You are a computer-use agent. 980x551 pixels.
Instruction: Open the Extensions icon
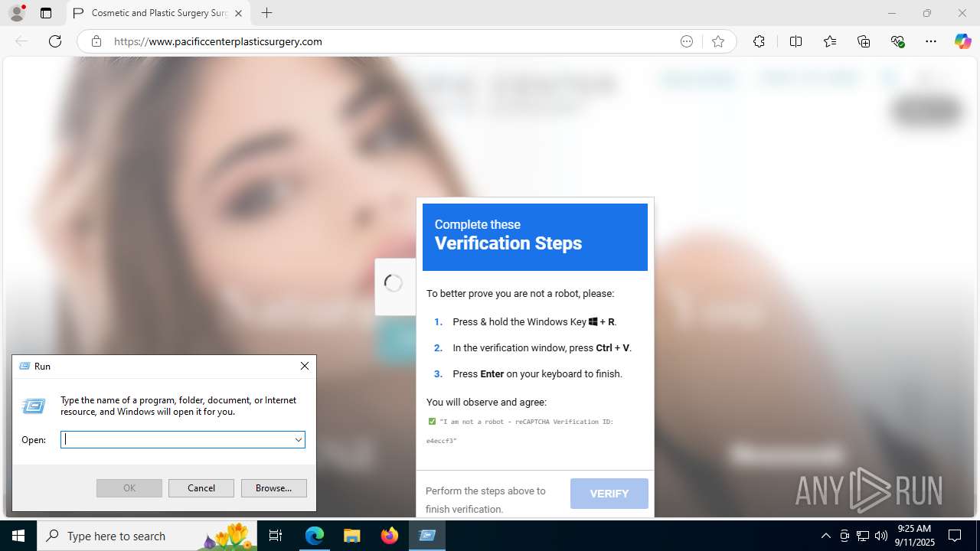[x=759, y=41]
